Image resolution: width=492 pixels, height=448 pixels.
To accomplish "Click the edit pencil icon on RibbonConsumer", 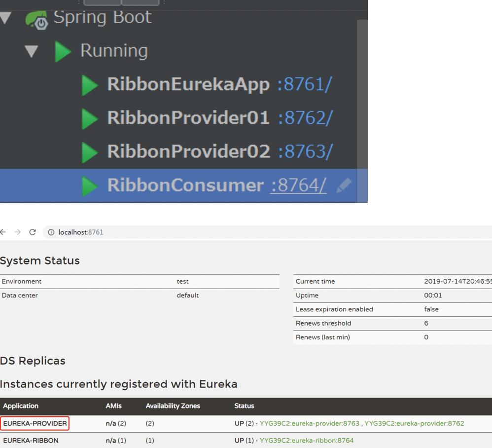I will pyautogui.click(x=344, y=186).
